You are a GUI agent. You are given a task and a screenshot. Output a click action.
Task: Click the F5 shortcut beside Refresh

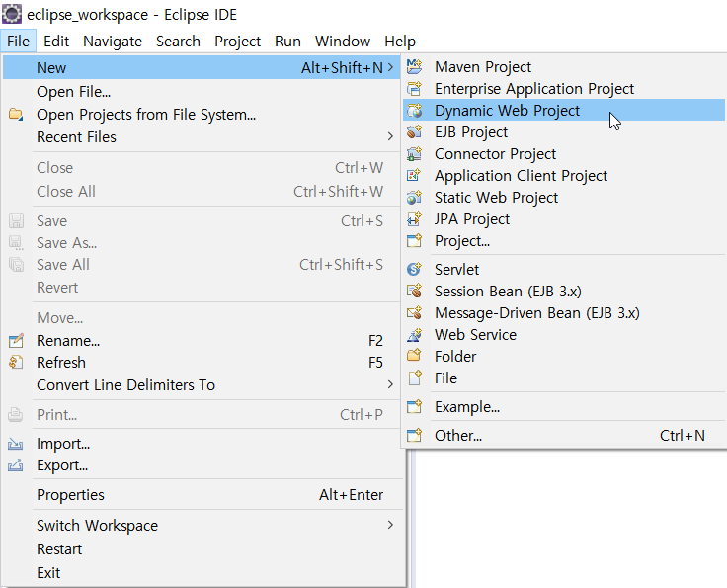[x=375, y=362]
